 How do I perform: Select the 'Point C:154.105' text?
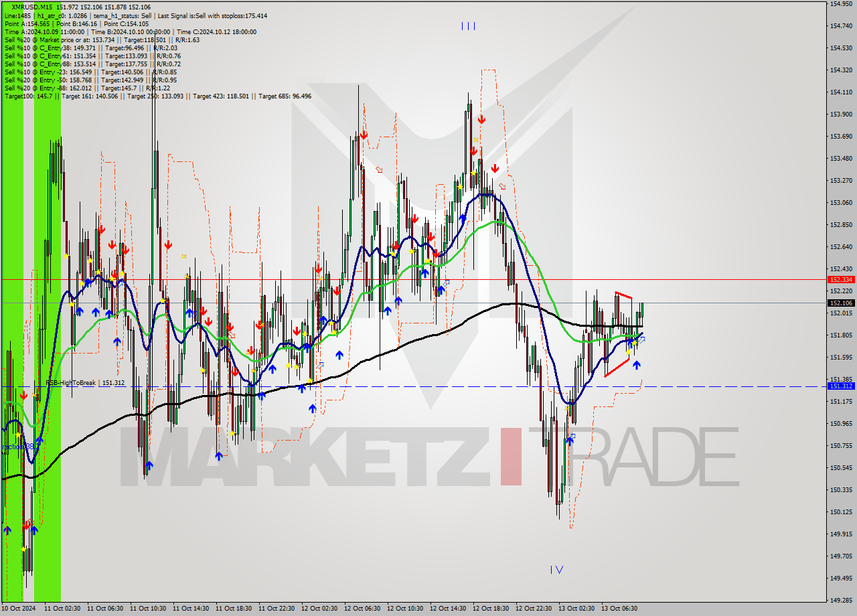pyautogui.click(x=128, y=23)
